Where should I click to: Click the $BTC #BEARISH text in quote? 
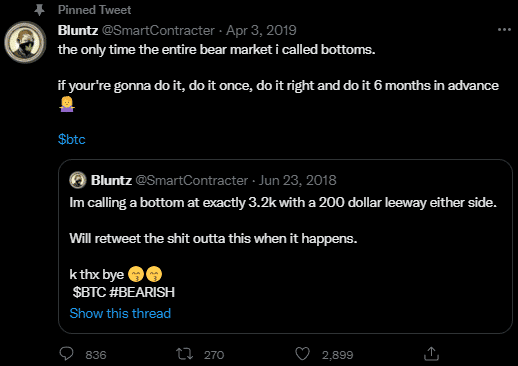(124, 292)
